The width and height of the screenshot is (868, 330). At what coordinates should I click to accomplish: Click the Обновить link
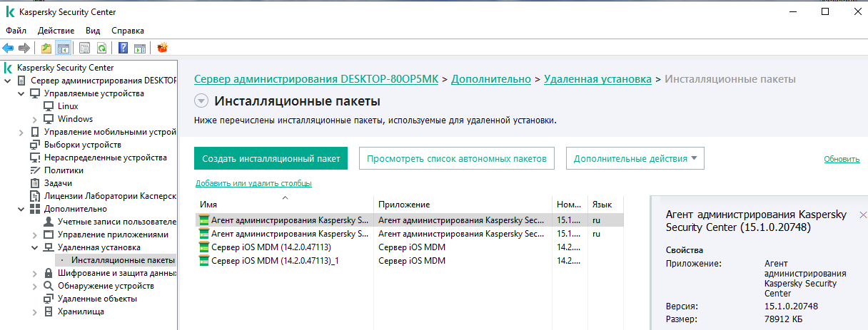pyautogui.click(x=842, y=159)
